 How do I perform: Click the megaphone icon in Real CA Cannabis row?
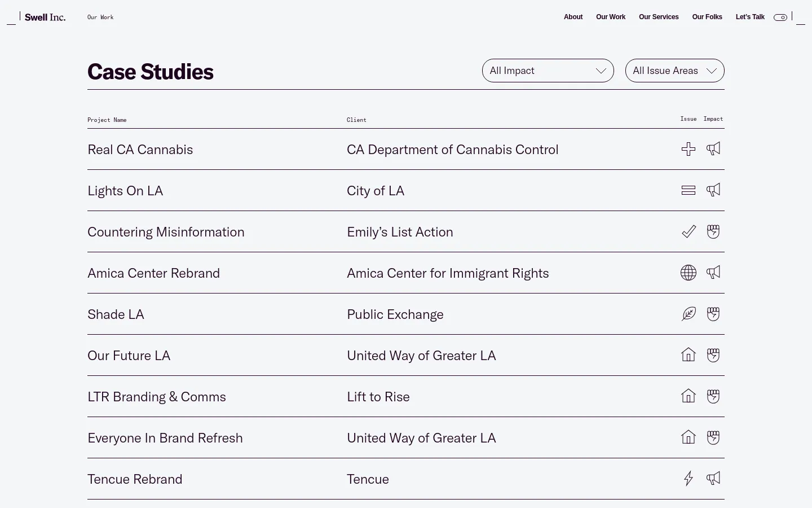tap(713, 149)
